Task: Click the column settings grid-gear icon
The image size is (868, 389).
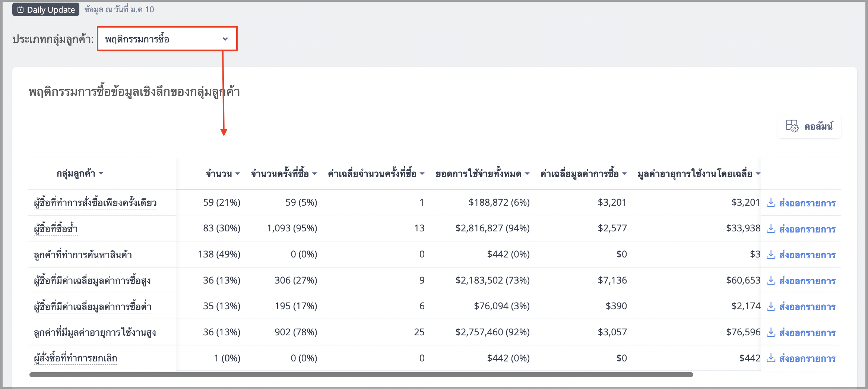Action: [x=792, y=126]
